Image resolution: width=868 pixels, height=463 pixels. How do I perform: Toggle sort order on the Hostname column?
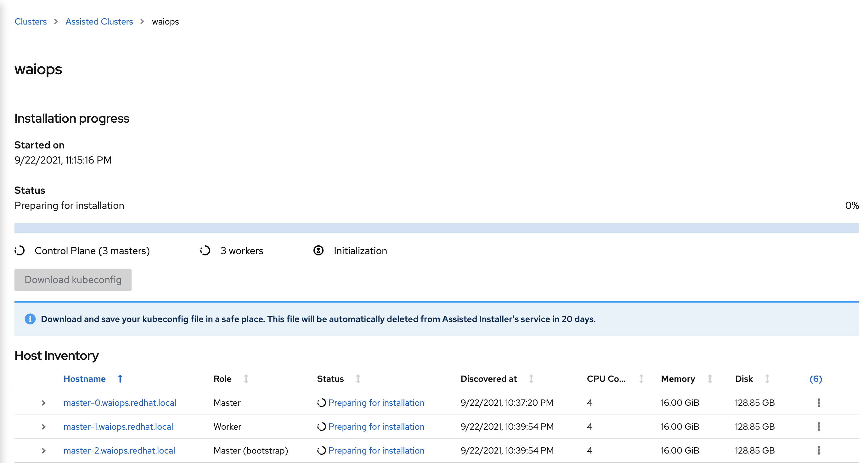(x=120, y=378)
